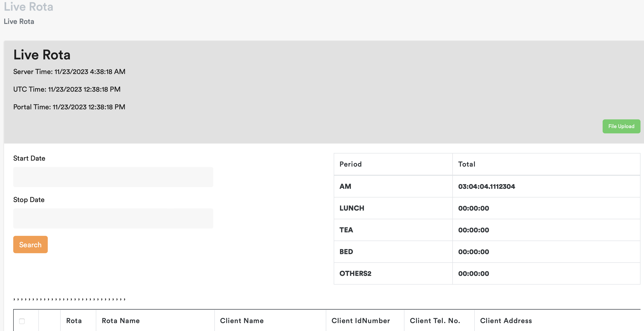Click the Client IdNumber column header

click(x=360, y=321)
